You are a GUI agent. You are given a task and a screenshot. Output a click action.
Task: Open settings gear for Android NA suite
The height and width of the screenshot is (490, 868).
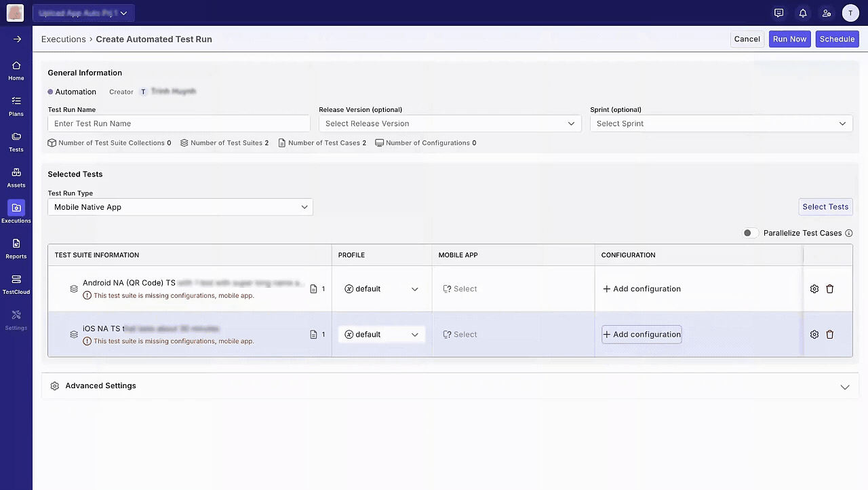814,289
